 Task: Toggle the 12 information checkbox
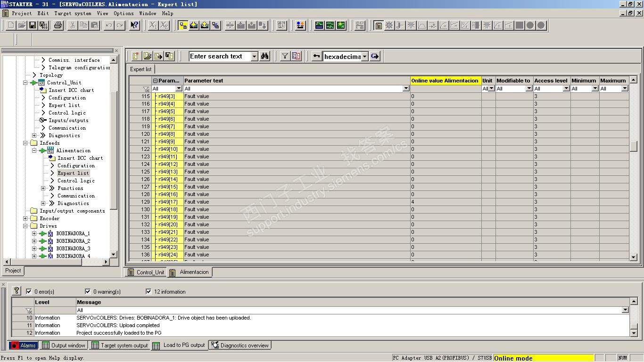tap(149, 291)
